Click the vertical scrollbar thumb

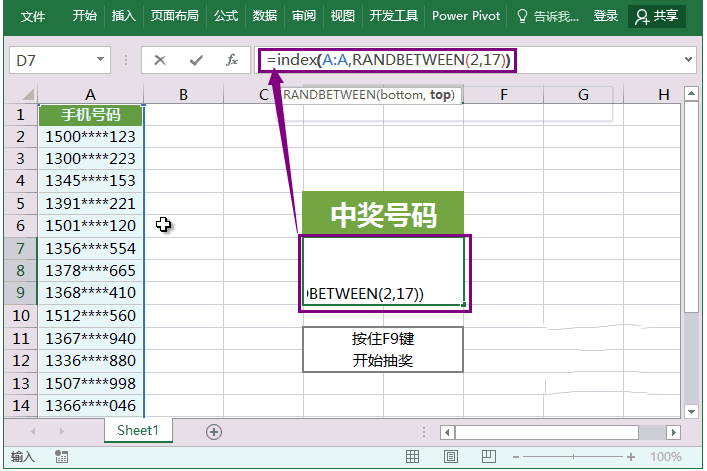[691, 206]
